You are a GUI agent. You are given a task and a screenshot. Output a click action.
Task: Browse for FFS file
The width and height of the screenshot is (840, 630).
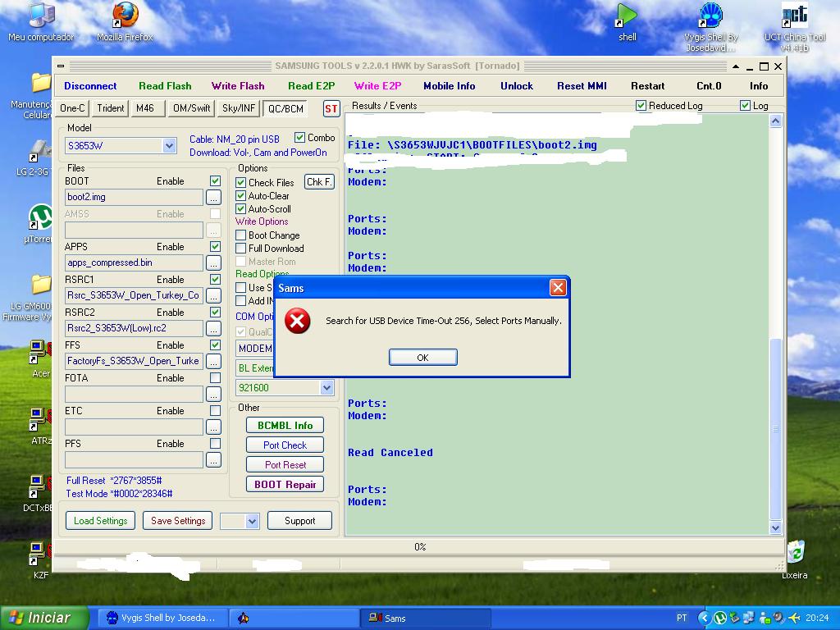(x=213, y=362)
